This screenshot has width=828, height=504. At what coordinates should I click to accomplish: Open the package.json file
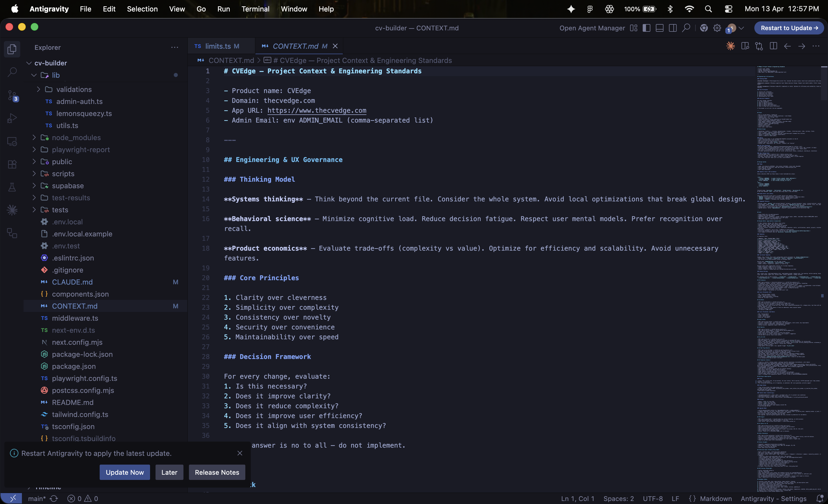[x=105, y=366]
